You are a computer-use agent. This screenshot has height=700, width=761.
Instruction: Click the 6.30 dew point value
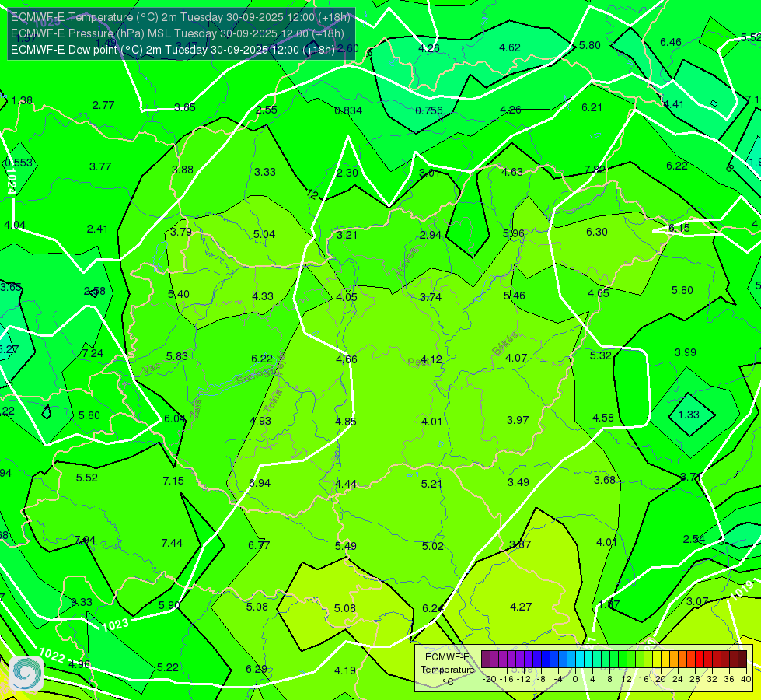[x=597, y=233]
